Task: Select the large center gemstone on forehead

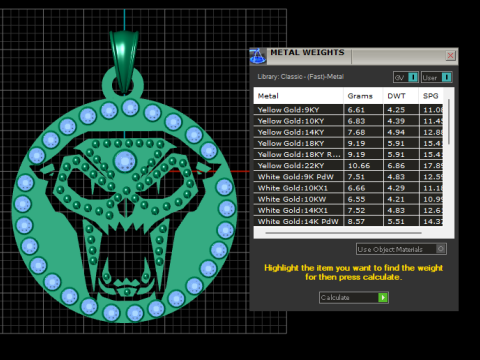Action: click(125, 161)
